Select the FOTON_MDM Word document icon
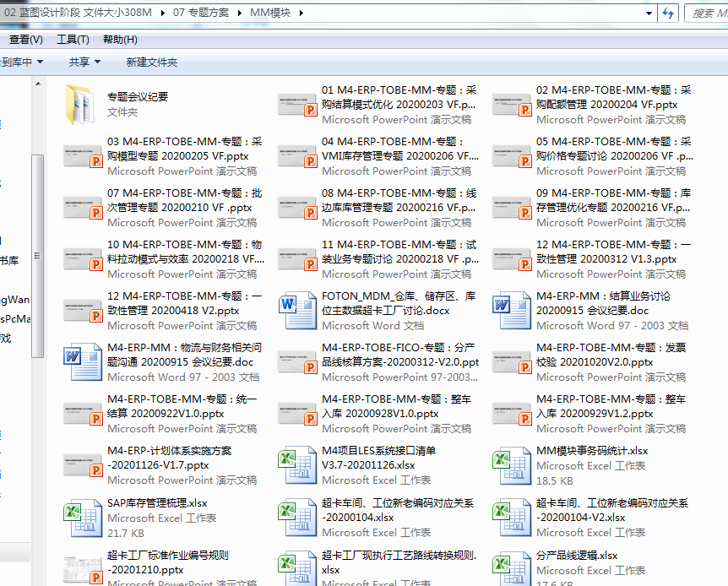The height and width of the screenshot is (586, 728). tap(296, 311)
